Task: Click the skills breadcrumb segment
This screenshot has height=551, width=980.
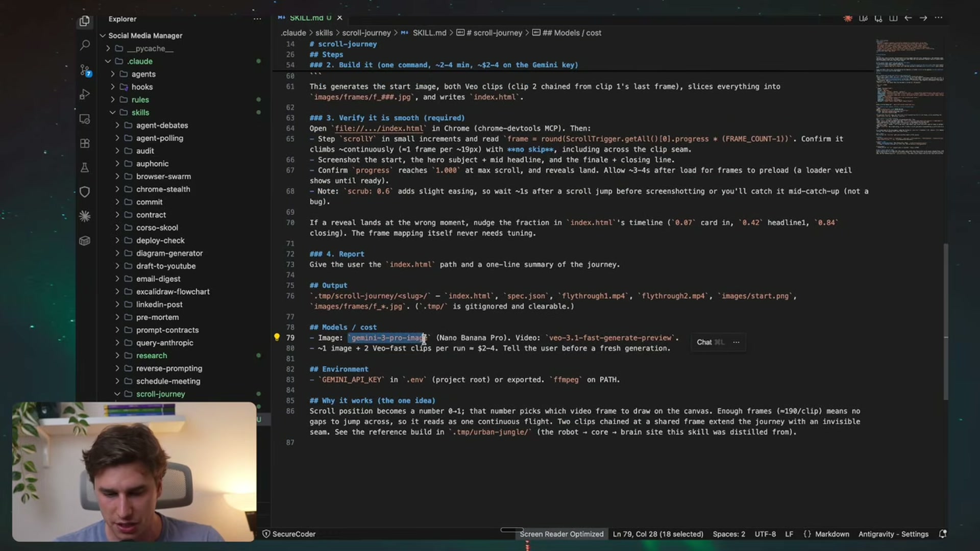Action: [x=324, y=33]
